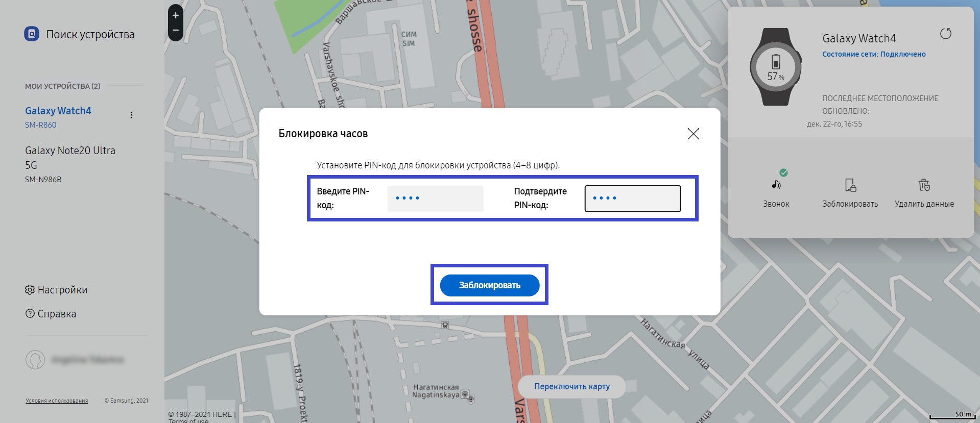The width and height of the screenshot is (980, 423).
Task: Click the Поиск устройства logo icon
Action: (32, 34)
